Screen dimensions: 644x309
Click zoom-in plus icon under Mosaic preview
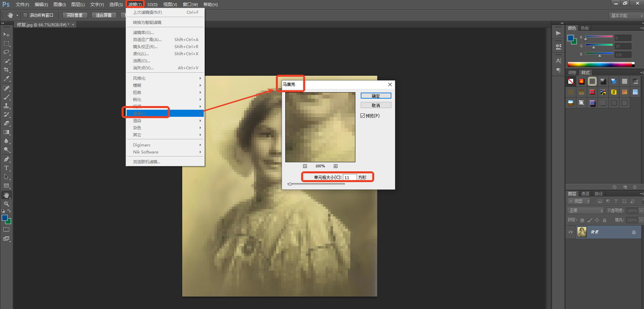coord(335,166)
